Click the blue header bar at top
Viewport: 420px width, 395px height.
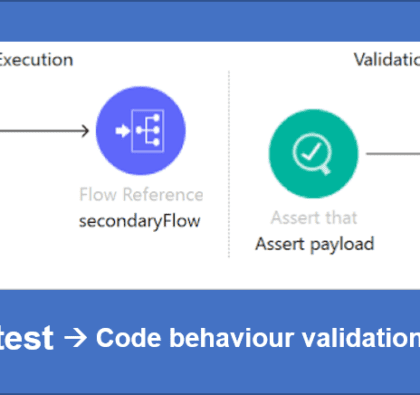tap(210, 21)
